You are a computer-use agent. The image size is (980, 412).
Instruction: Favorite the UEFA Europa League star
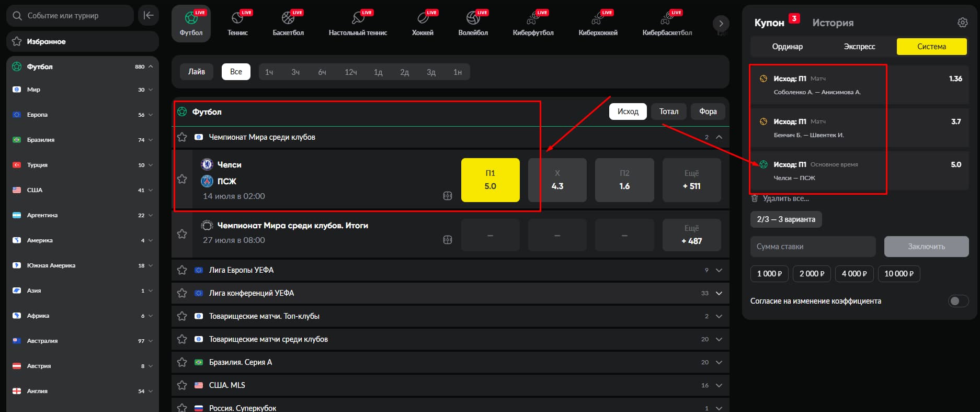(x=182, y=270)
